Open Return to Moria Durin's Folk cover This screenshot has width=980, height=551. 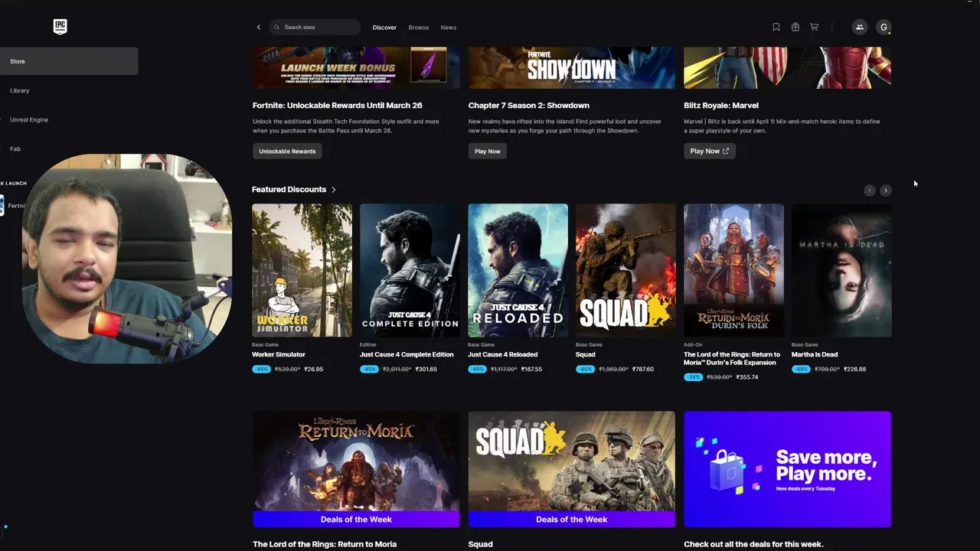point(733,270)
